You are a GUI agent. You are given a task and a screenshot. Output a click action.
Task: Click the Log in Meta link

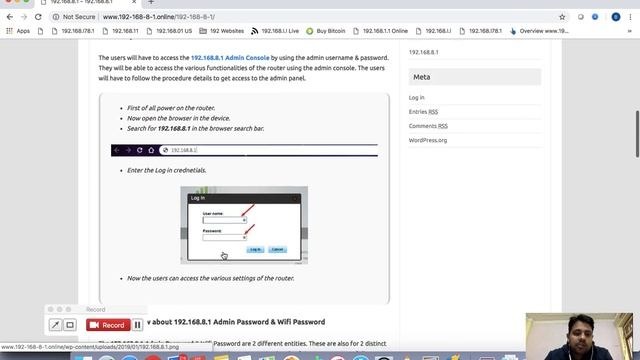(x=417, y=98)
